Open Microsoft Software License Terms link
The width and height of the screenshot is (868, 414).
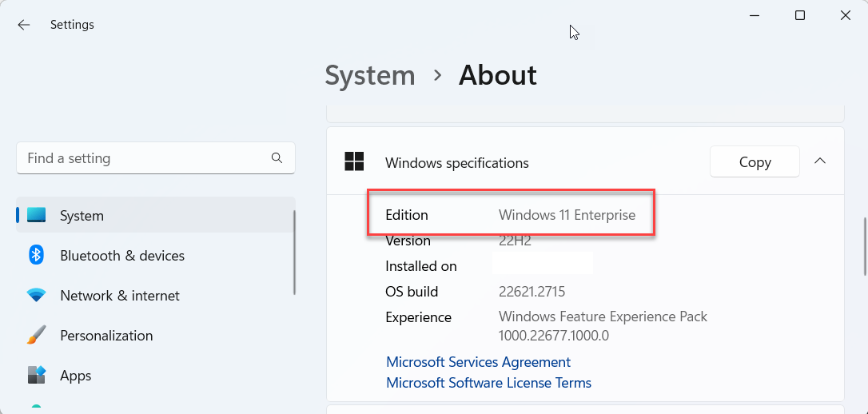click(x=489, y=383)
